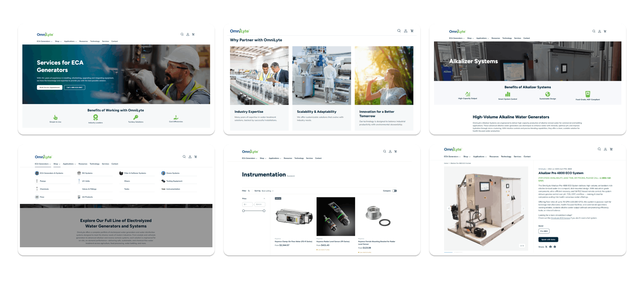644x290 pixels.
Task: Expand Applications menu on Services for ECA page
Action: (70, 41)
